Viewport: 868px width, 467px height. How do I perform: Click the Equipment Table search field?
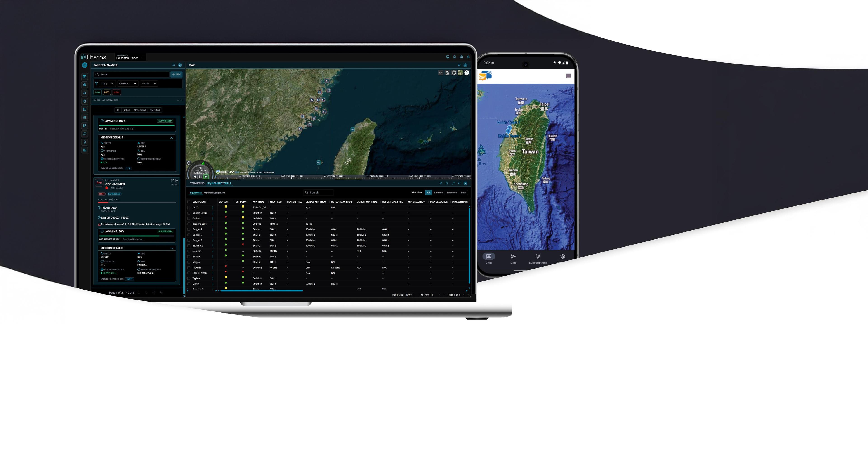click(x=318, y=193)
